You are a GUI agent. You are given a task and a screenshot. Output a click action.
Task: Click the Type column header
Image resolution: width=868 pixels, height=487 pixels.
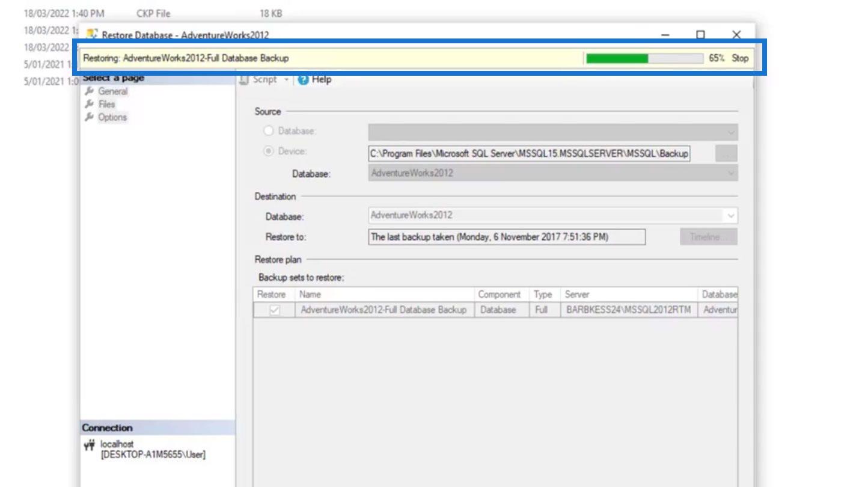pos(545,295)
